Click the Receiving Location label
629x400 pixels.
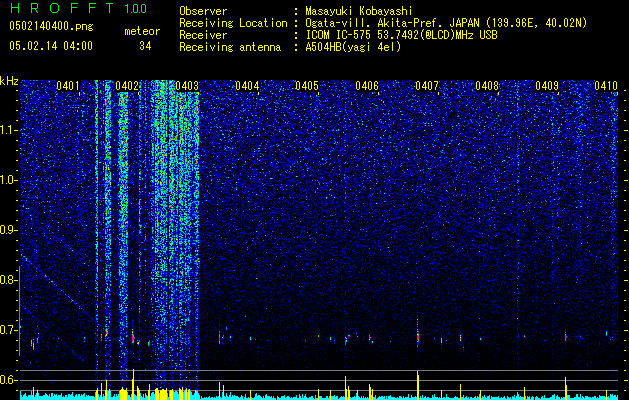click(233, 23)
